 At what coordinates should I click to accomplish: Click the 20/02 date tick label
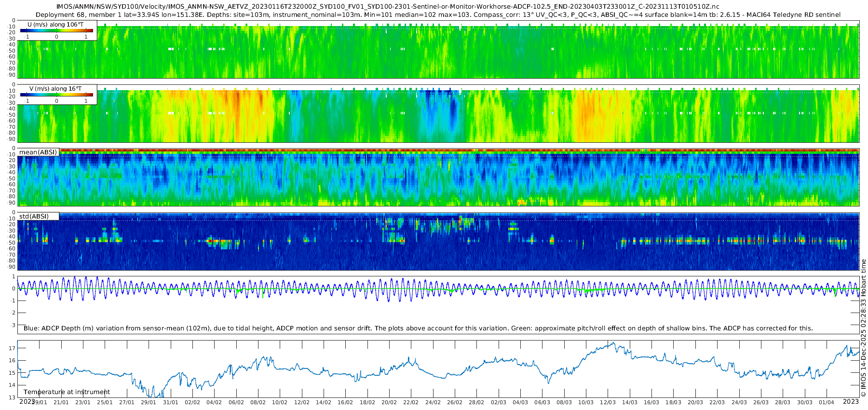point(389,402)
